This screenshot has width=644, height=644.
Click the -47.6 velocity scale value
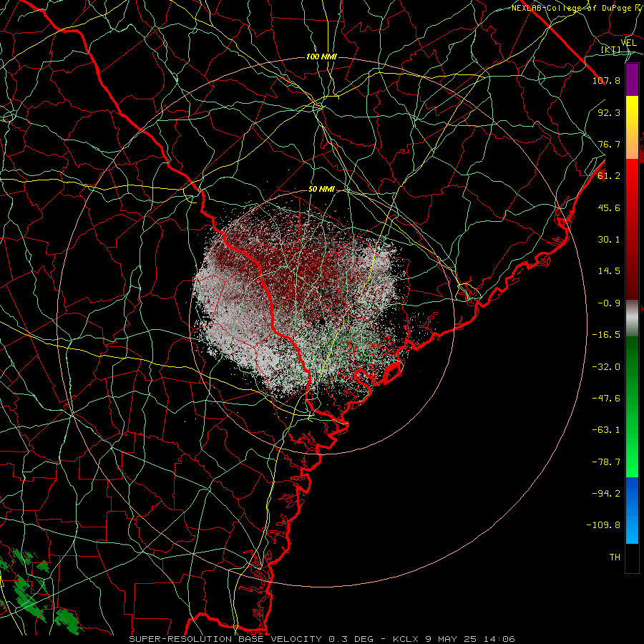606,399
